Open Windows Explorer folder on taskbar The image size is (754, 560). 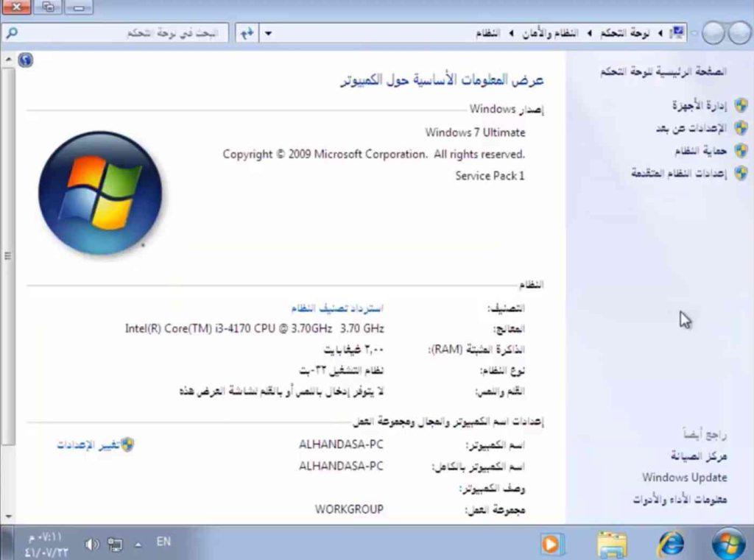click(612, 545)
